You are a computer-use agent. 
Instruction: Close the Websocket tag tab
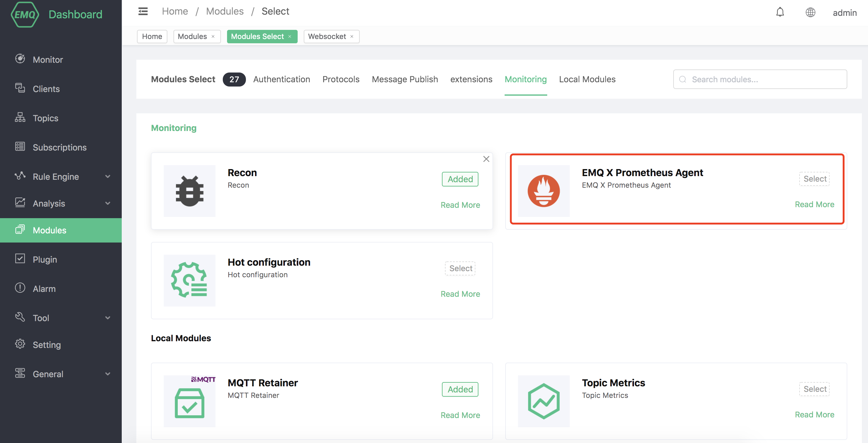click(352, 37)
